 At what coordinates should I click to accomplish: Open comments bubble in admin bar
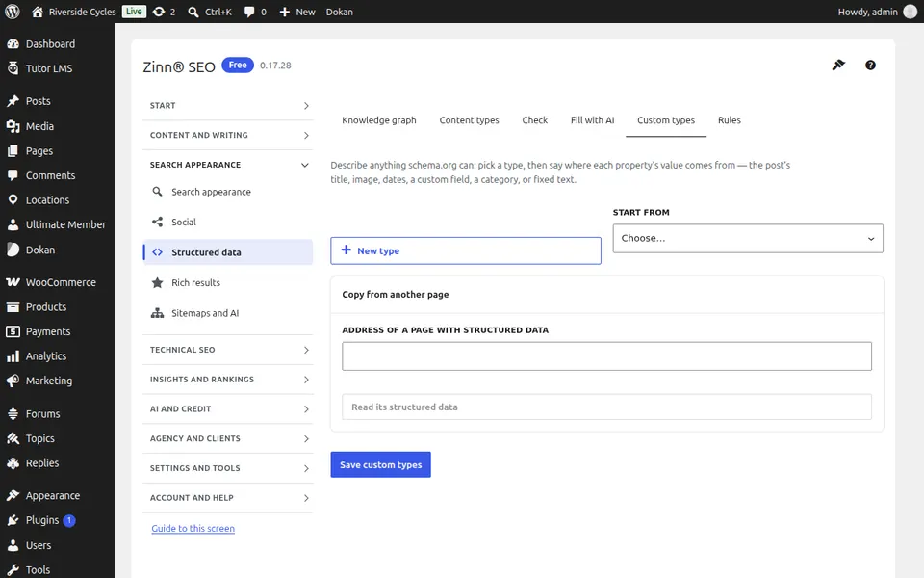(254, 12)
